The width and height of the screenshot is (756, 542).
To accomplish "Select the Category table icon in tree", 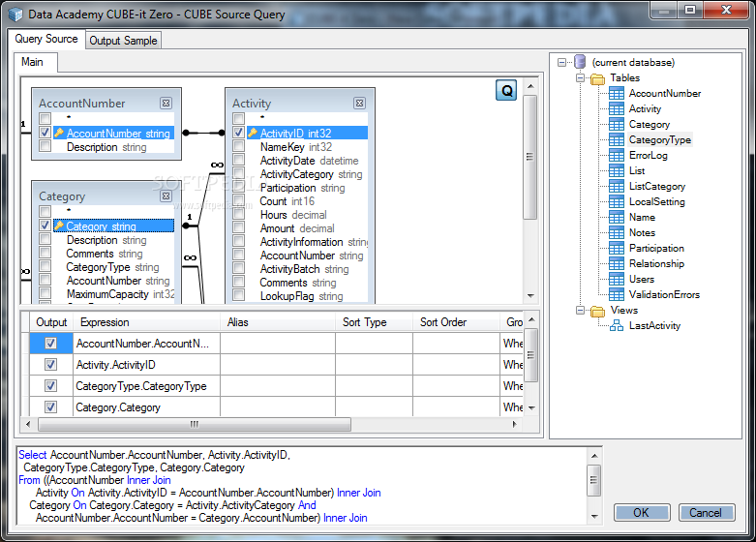I will (x=617, y=125).
